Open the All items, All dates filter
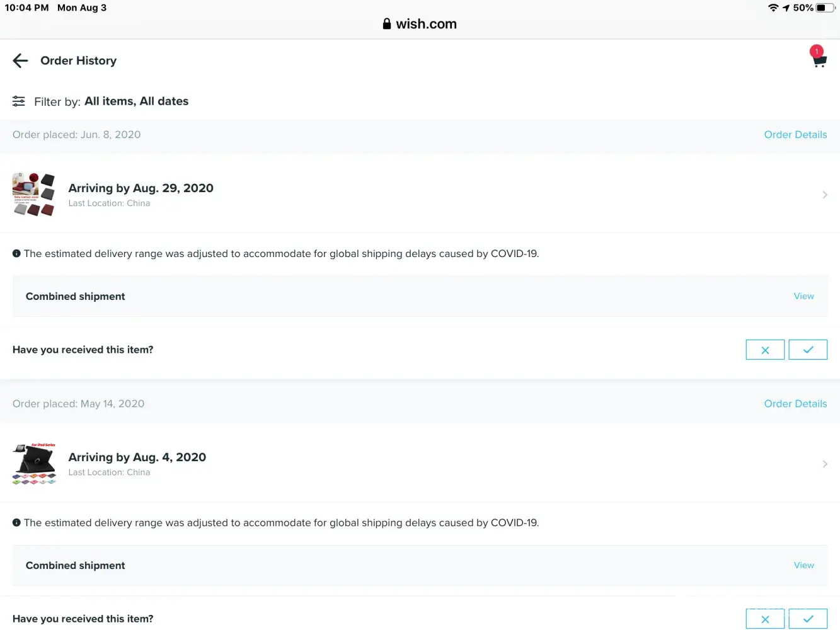 (x=137, y=101)
